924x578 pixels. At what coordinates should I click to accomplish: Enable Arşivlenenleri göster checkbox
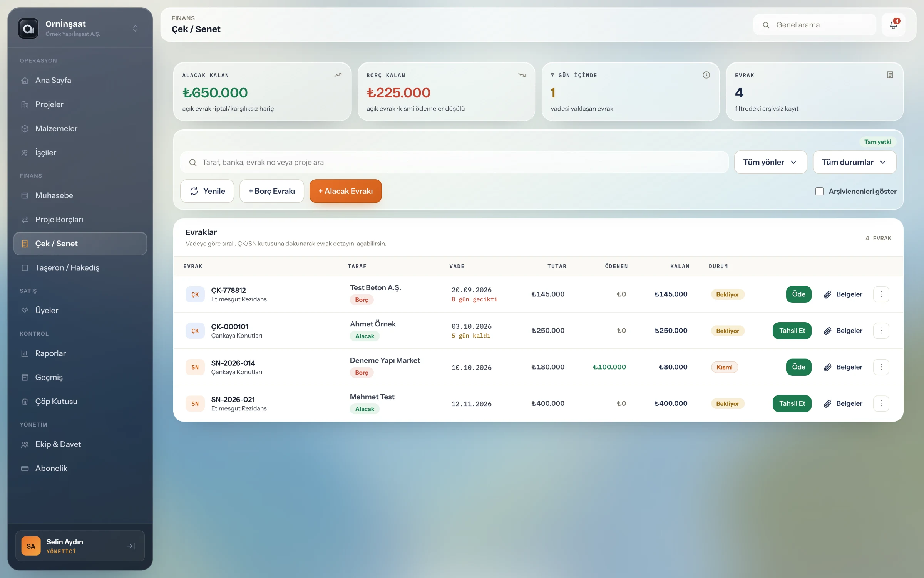pyautogui.click(x=819, y=191)
